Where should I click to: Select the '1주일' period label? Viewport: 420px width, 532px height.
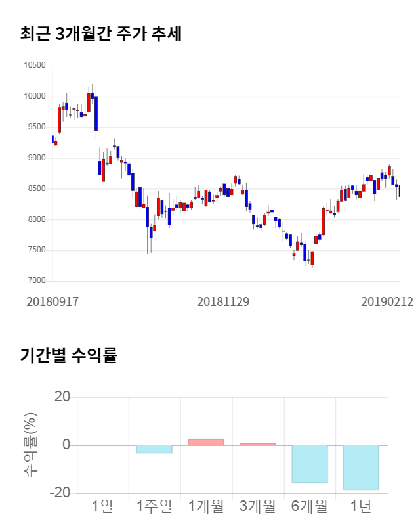154,506
